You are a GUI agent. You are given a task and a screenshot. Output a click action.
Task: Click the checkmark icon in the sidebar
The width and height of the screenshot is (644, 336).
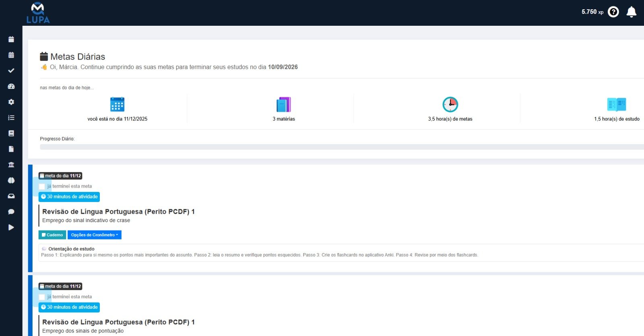coord(11,70)
